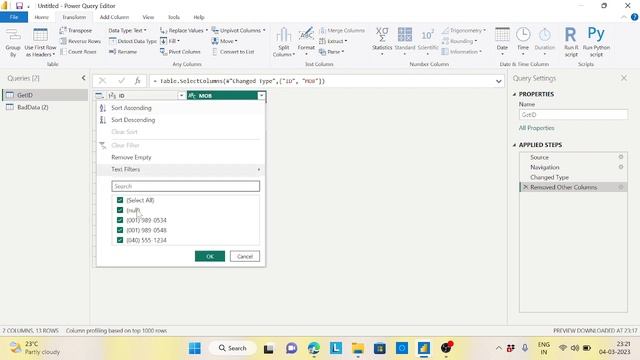Toggle the (Select All) checkbox

point(120,200)
